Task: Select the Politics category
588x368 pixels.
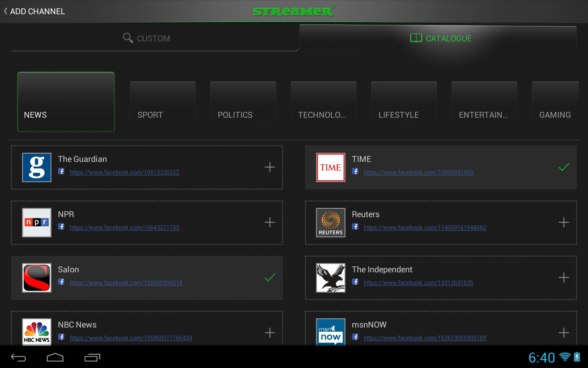Action: coord(243,102)
